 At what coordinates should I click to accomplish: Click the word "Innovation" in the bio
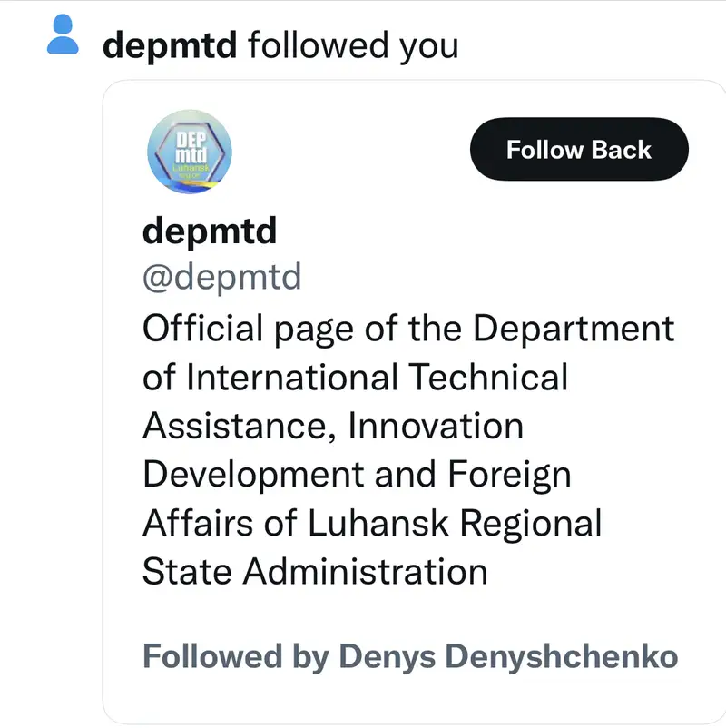point(436,426)
